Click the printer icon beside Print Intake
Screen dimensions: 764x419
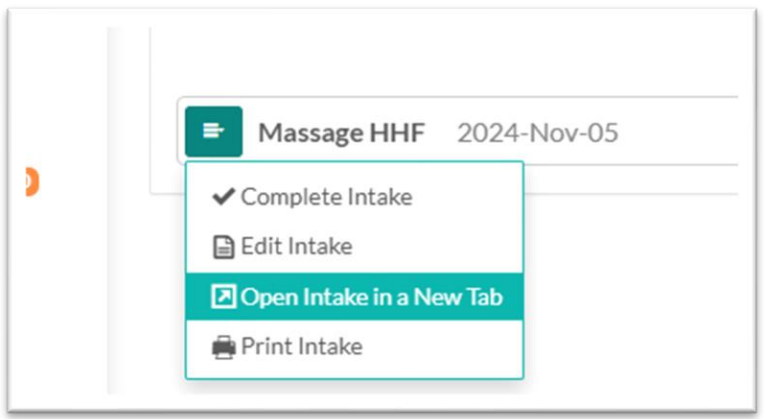pyautogui.click(x=224, y=347)
